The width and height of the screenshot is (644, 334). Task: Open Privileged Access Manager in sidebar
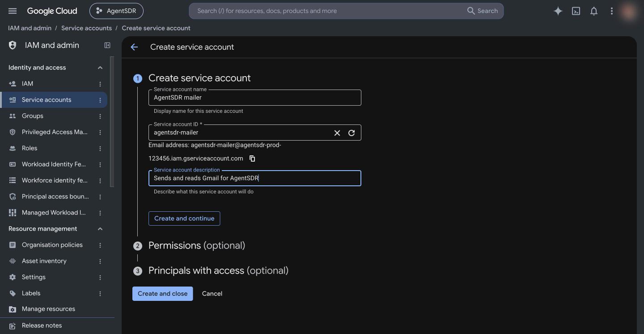[x=54, y=132]
